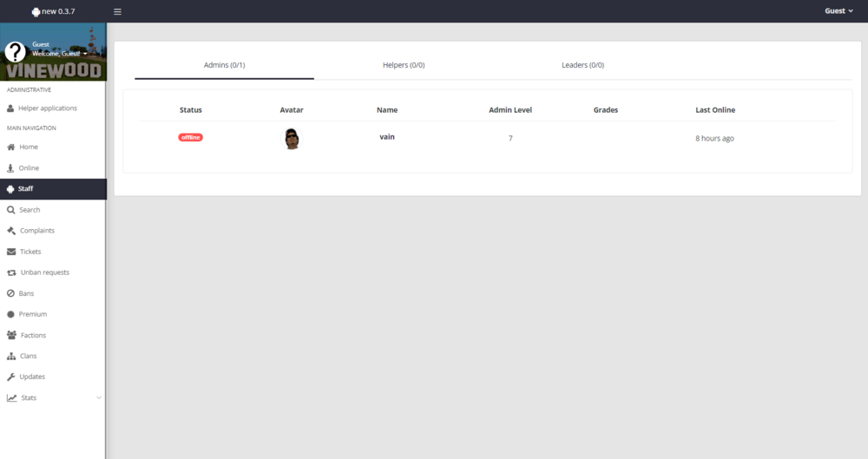
Task: Click the Vinewood banner image
Action: click(53, 52)
